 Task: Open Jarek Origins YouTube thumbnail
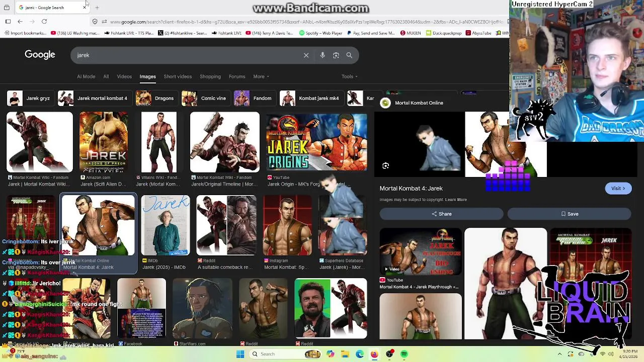316,142
